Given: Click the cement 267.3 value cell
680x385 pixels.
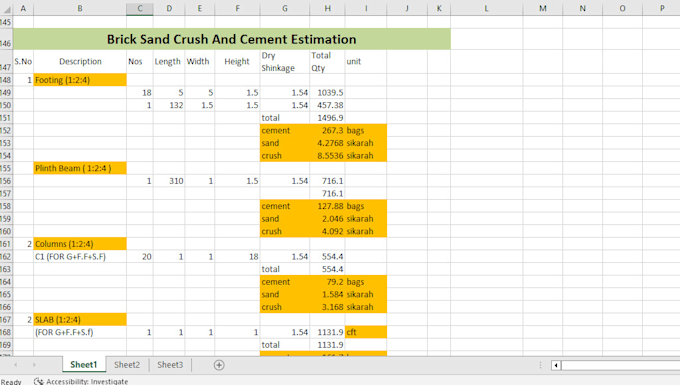Looking at the screenshot, I should coord(327,131).
